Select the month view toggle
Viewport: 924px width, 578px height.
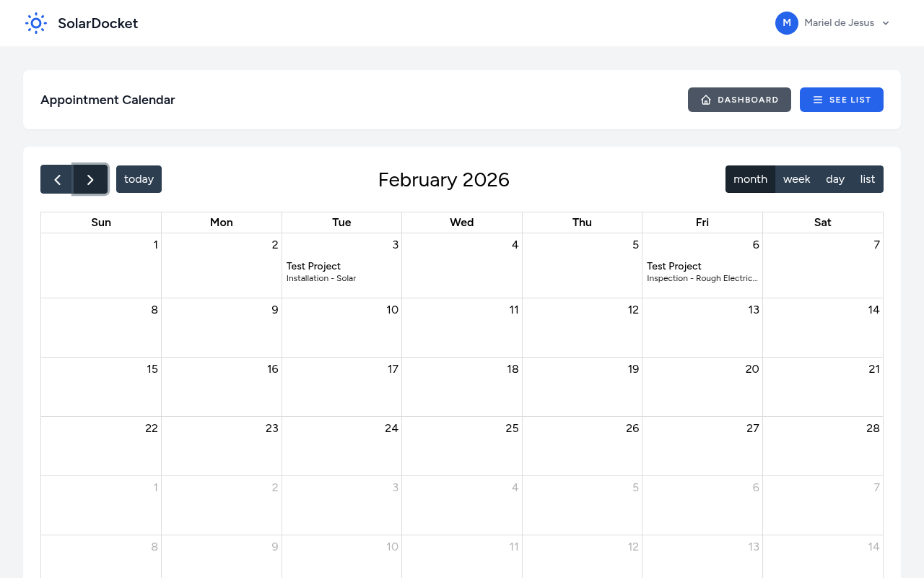(x=750, y=178)
